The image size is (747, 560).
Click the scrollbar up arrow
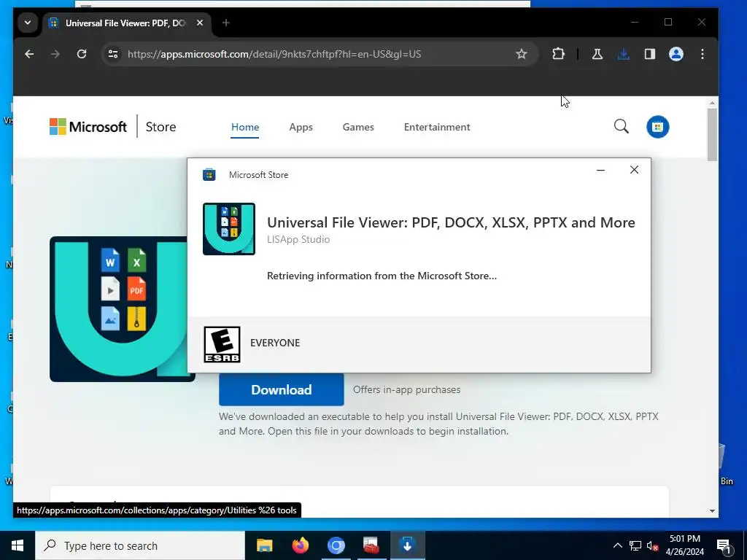point(712,103)
